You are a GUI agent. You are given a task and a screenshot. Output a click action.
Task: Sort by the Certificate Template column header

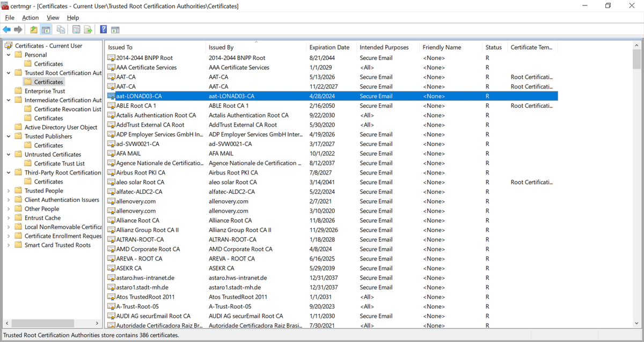[533, 47]
